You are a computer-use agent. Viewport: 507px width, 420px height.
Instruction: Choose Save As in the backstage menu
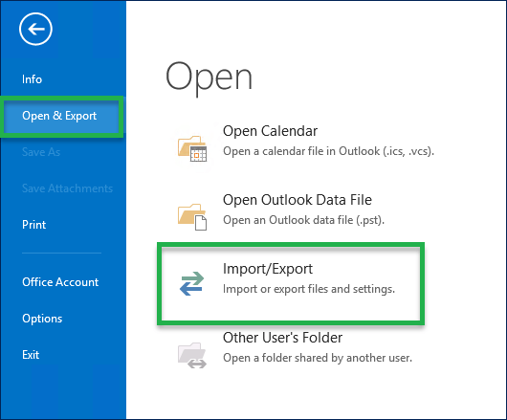click(41, 152)
